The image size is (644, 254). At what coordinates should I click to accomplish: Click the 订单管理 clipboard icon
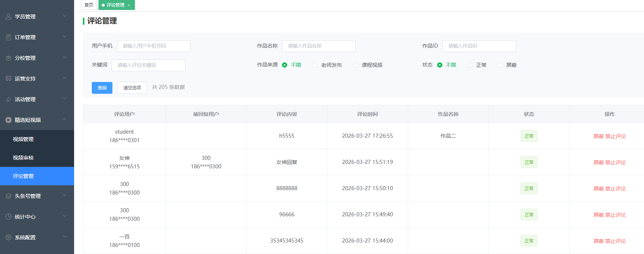pos(8,37)
